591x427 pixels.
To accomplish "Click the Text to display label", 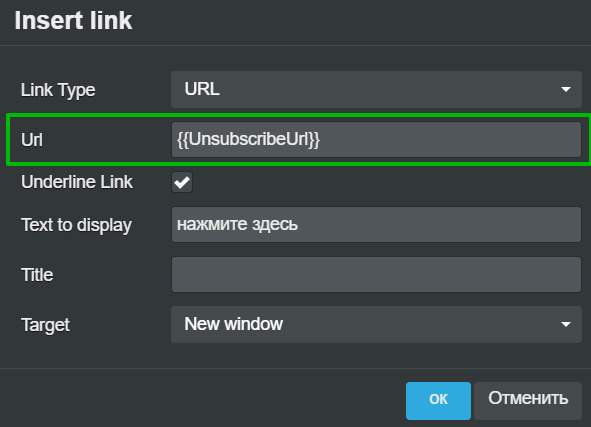I will point(76,225).
